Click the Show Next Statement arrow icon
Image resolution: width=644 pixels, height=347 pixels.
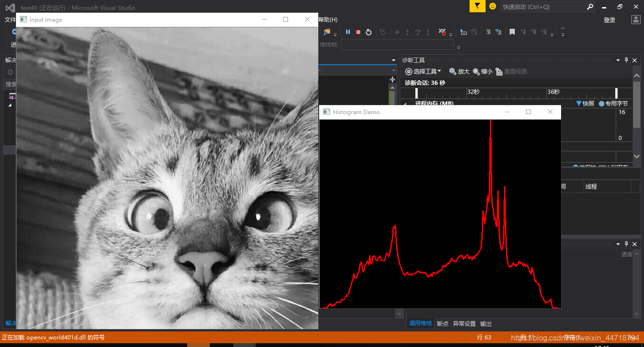coord(396,32)
